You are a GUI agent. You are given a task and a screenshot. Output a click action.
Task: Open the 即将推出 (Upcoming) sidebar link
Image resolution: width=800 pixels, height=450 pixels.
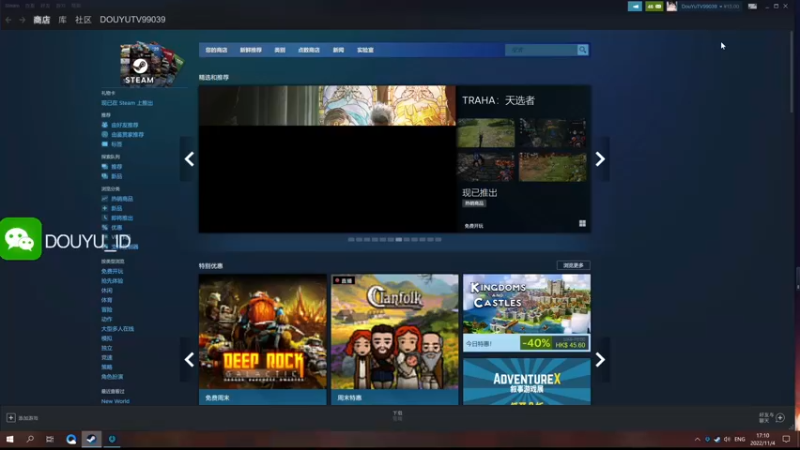122,218
